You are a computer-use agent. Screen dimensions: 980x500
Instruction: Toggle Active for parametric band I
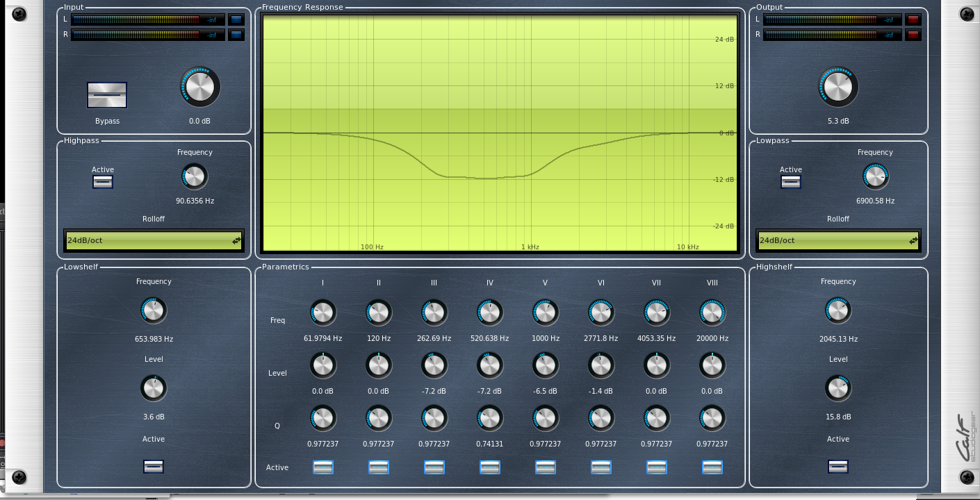coord(323,467)
